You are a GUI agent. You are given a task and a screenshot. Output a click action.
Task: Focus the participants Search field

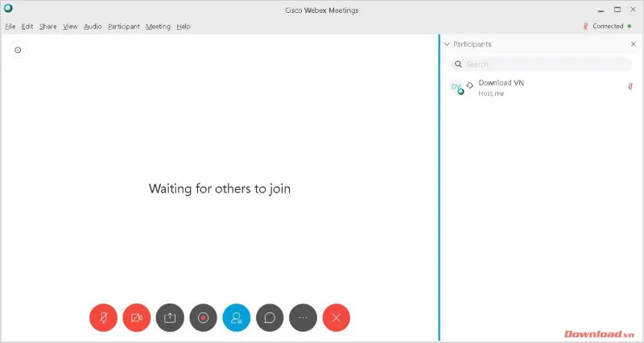coord(540,64)
